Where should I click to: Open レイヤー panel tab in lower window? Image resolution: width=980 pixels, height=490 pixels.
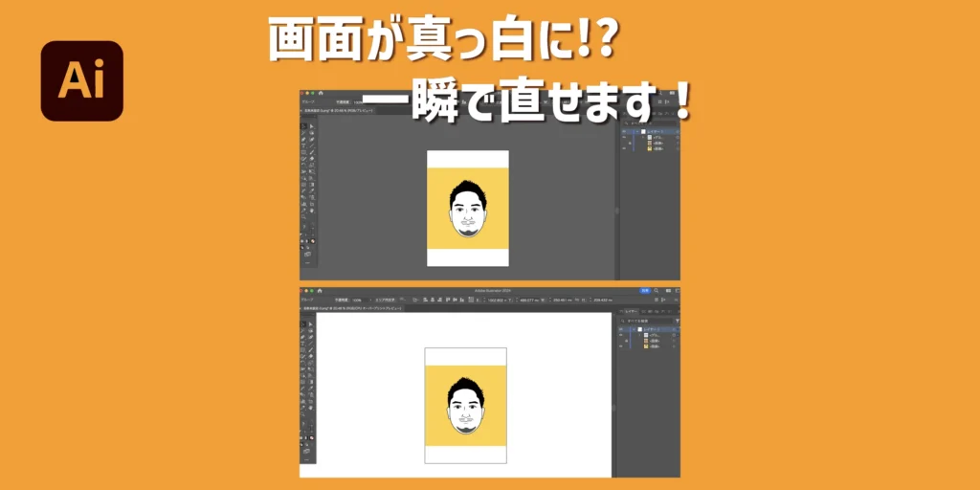(632, 312)
